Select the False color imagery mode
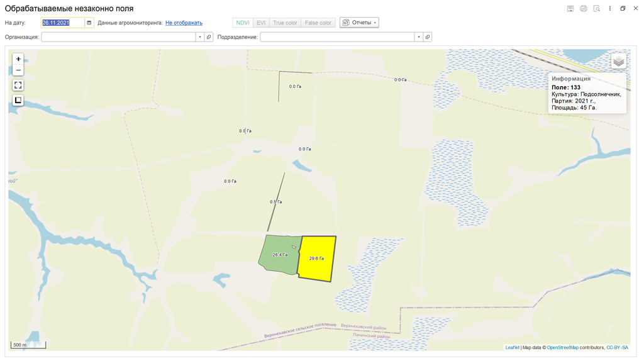 (318, 23)
